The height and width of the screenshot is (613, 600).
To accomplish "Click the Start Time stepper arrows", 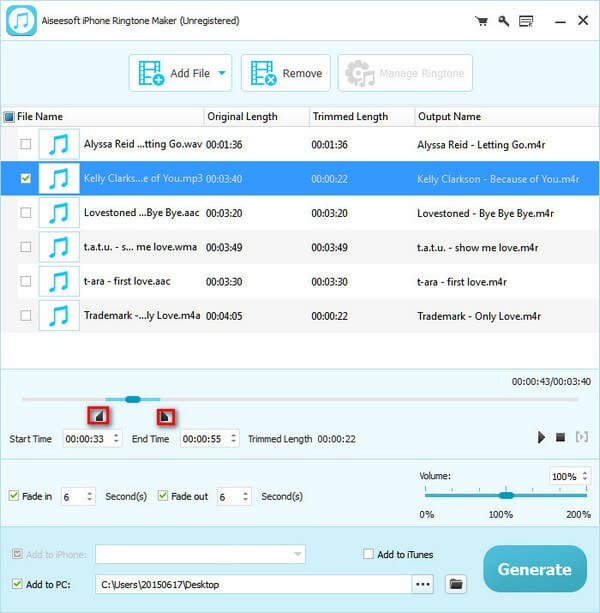I will coord(116,438).
